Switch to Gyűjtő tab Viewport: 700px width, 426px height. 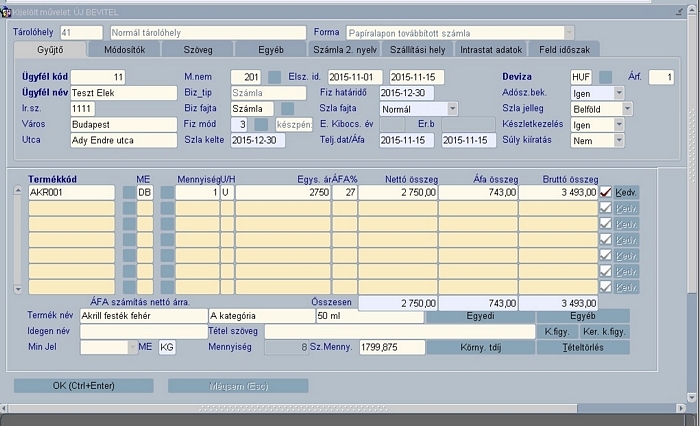point(50,50)
